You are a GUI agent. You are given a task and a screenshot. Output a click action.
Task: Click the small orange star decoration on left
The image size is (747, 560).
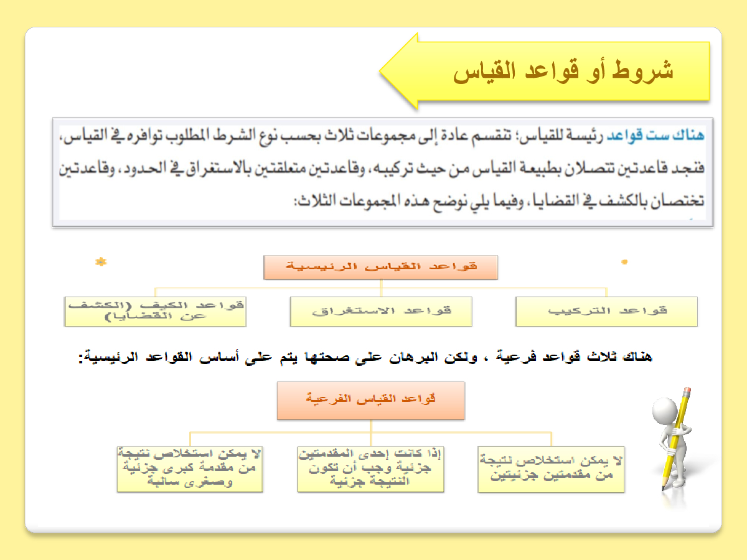click(100, 262)
